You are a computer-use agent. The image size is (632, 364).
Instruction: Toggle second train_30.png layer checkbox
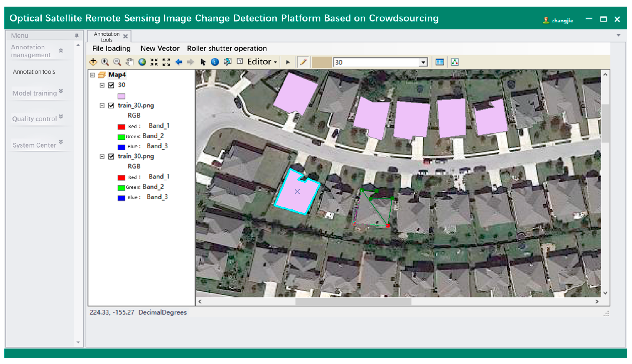[x=111, y=156]
